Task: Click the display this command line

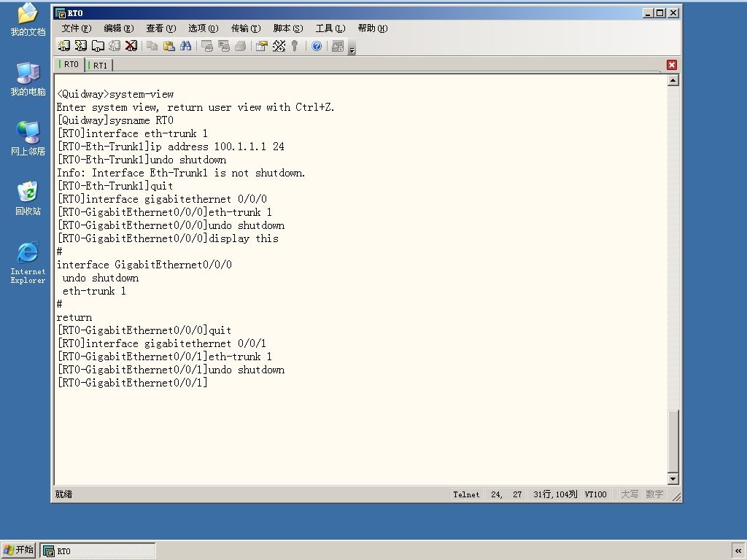Action: (x=168, y=238)
